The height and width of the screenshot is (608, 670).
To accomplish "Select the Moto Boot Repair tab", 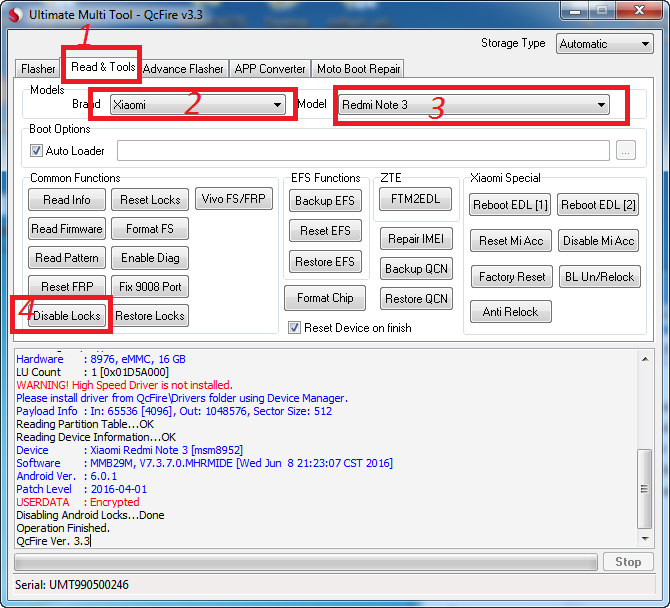I will [358, 69].
